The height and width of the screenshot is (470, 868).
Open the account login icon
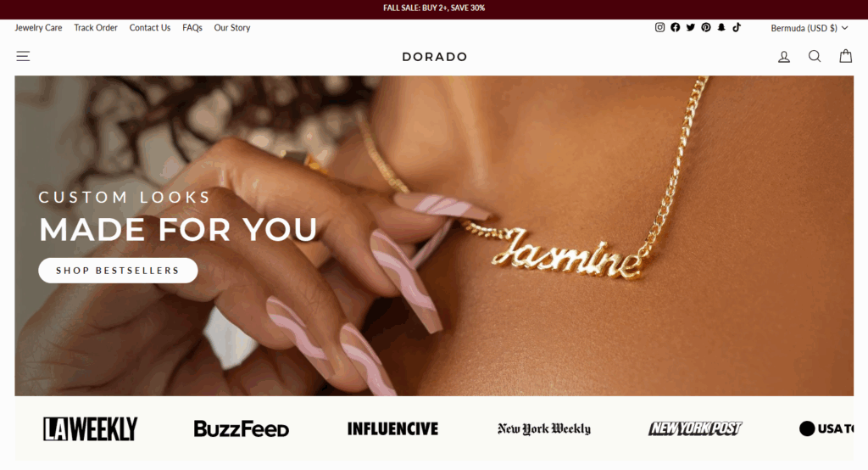pos(784,57)
